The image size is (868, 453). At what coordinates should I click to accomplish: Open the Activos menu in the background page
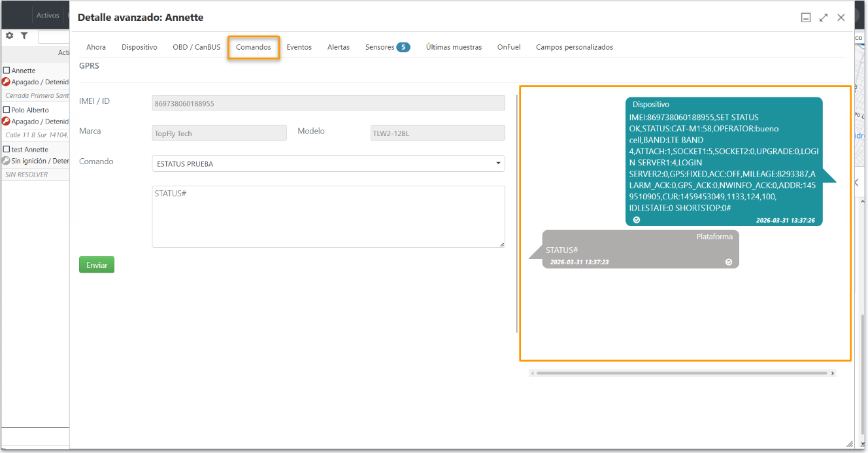tap(48, 15)
